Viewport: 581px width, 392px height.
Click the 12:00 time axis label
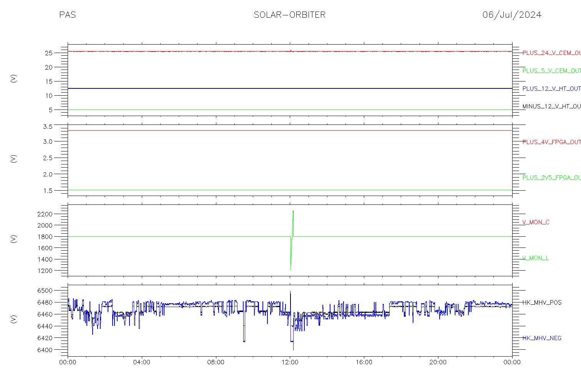290,362
